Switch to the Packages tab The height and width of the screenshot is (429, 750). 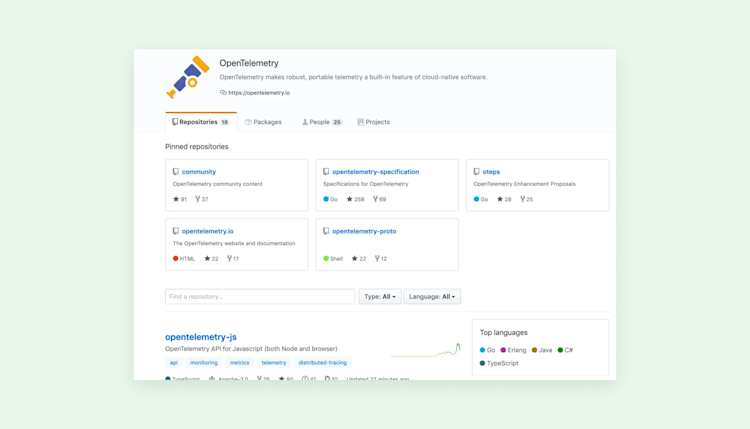(263, 122)
